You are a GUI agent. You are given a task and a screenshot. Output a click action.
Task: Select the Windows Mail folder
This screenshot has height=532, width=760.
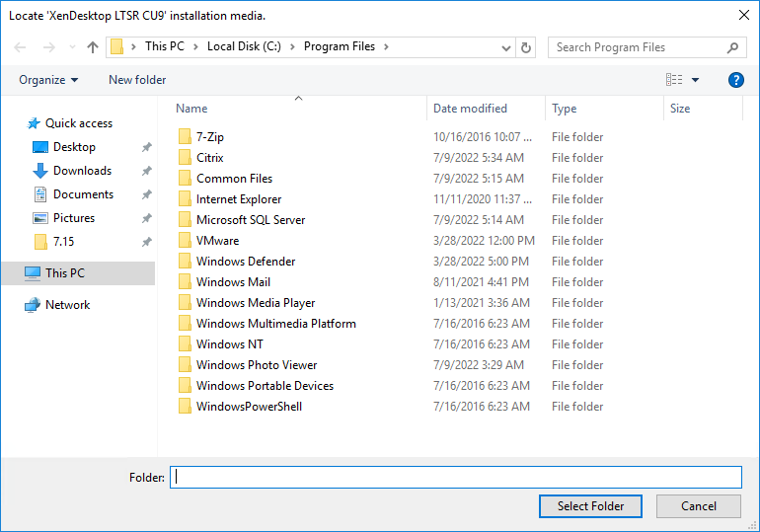tap(233, 282)
